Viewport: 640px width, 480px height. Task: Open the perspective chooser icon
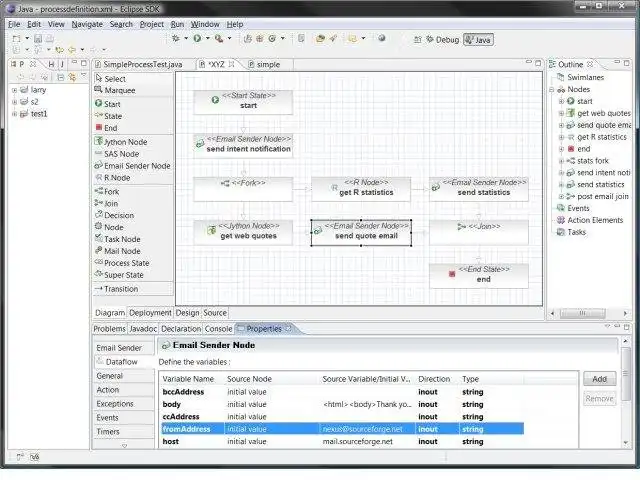[x=417, y=40]
